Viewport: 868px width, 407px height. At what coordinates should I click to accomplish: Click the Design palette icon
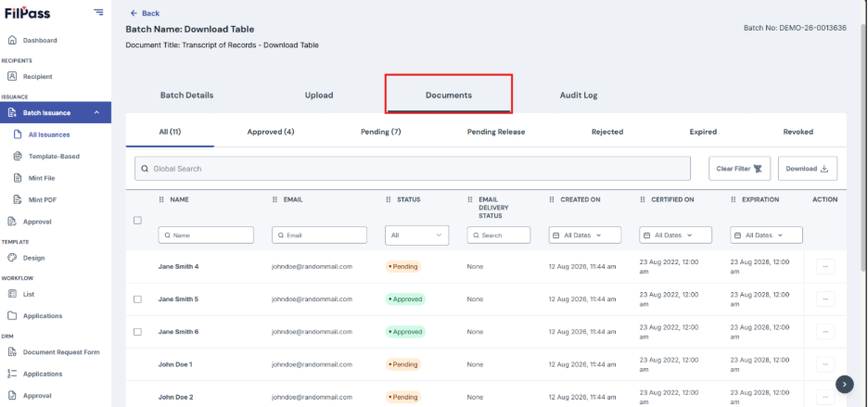[12, 258]
